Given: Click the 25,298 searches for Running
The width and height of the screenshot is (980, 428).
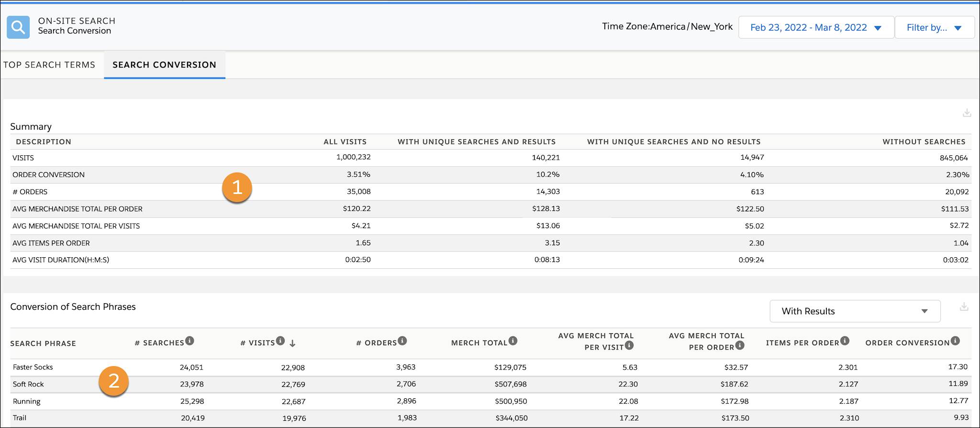Looking at the screenshot, I should (x=192, y=401).
